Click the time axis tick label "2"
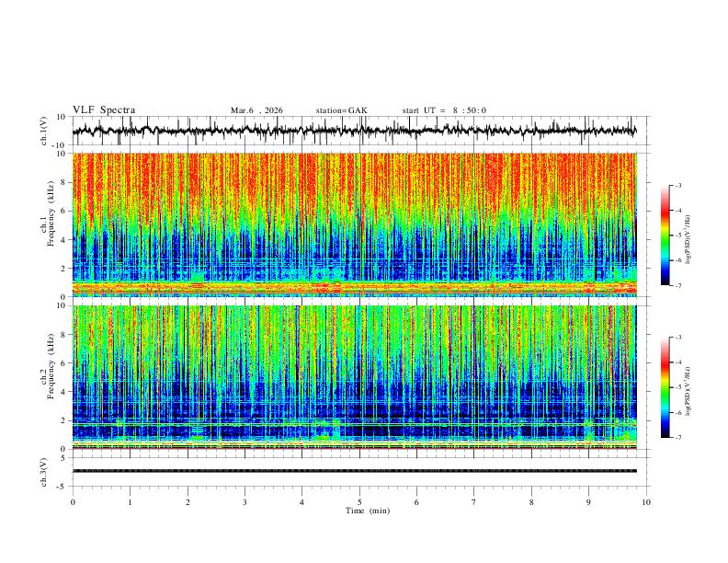 pos(188,502)
